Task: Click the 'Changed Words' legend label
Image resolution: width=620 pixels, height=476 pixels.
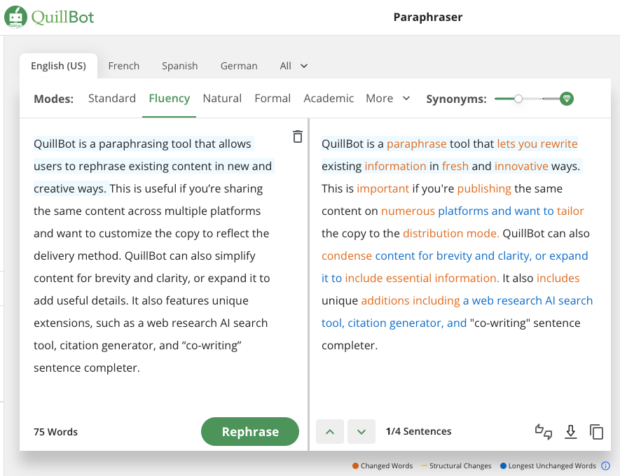Action: [x=386, y=466]
